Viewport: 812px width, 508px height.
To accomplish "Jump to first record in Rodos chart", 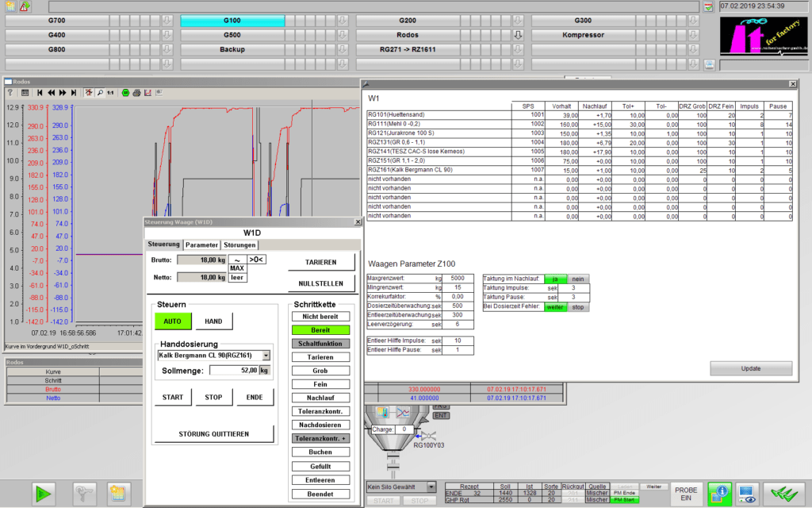I will pyautogui.click(x=40, y=93).
